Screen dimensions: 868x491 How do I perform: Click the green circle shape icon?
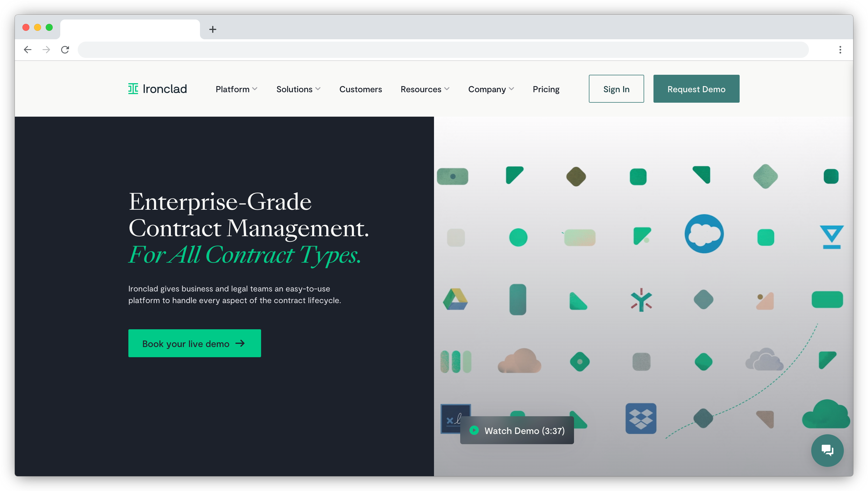pos(518,237)
